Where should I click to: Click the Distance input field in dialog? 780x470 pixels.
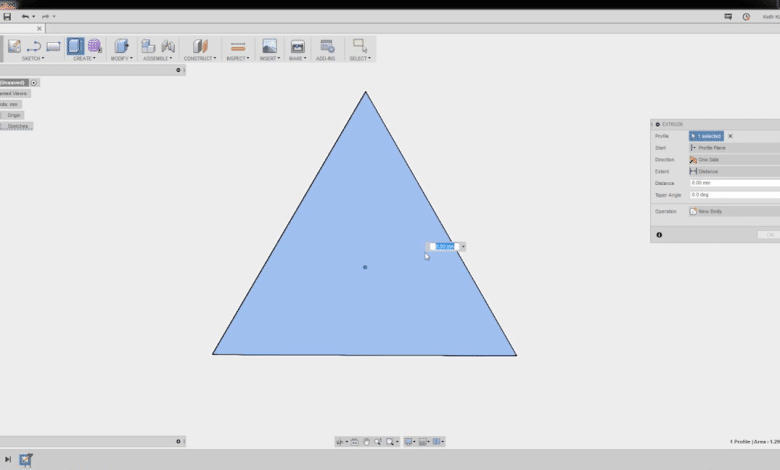(735, 183)
